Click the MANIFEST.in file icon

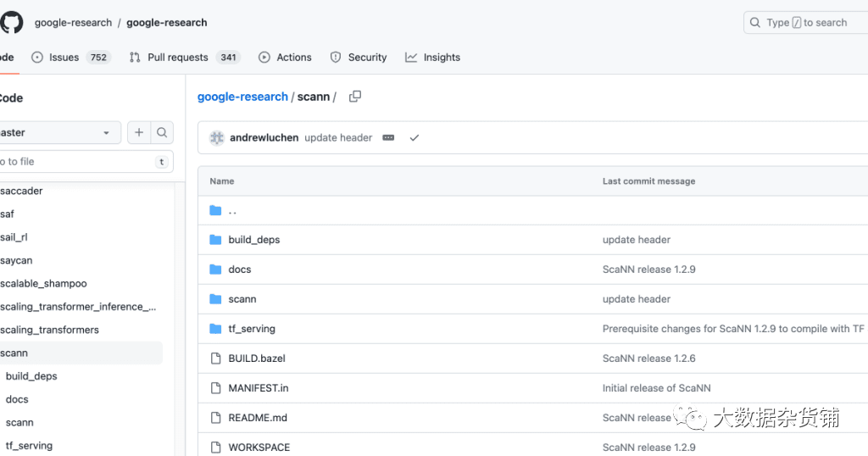pos(216,388)
